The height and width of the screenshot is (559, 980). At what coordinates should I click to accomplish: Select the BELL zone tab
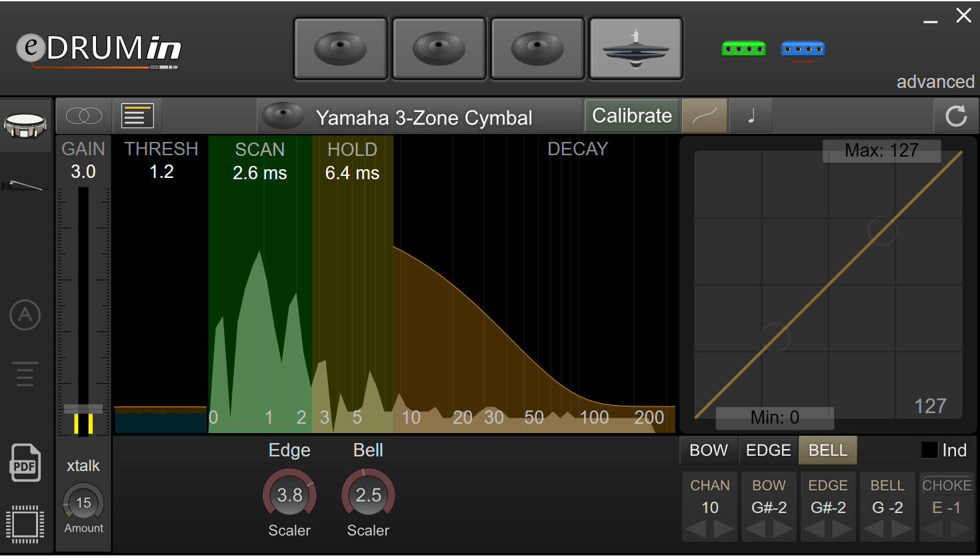[828, 450]
